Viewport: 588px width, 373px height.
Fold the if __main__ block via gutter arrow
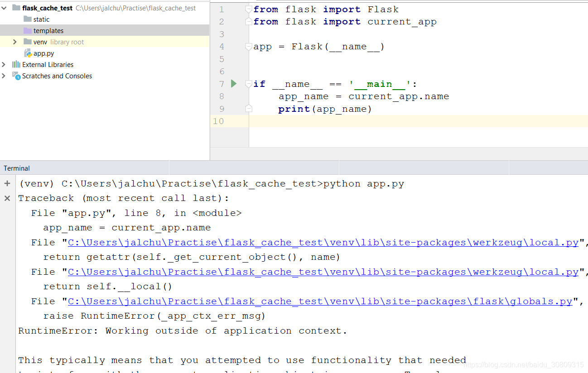248,84
